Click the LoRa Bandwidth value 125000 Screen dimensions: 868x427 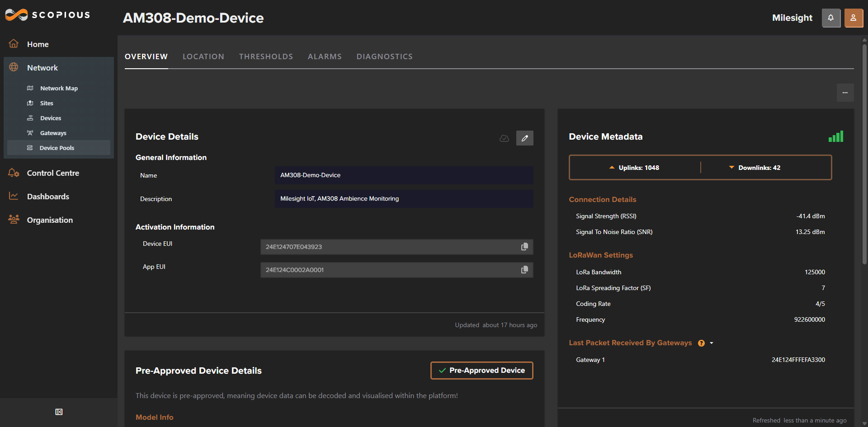[815, 272]
